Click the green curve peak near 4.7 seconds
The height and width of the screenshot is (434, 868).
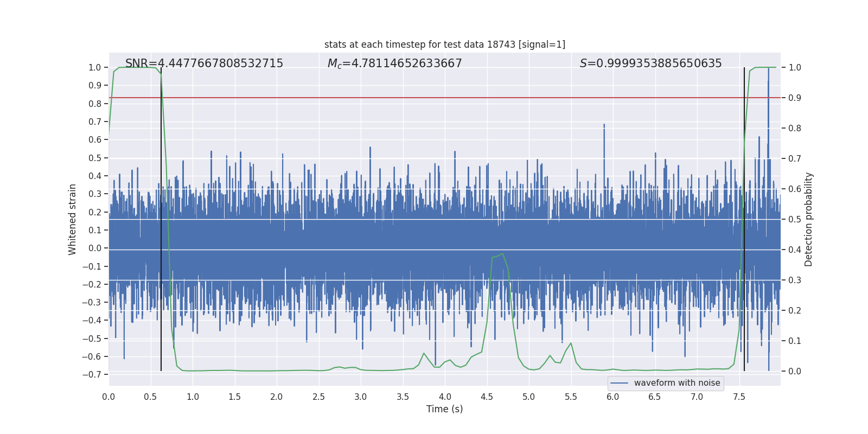pos(503,253)
